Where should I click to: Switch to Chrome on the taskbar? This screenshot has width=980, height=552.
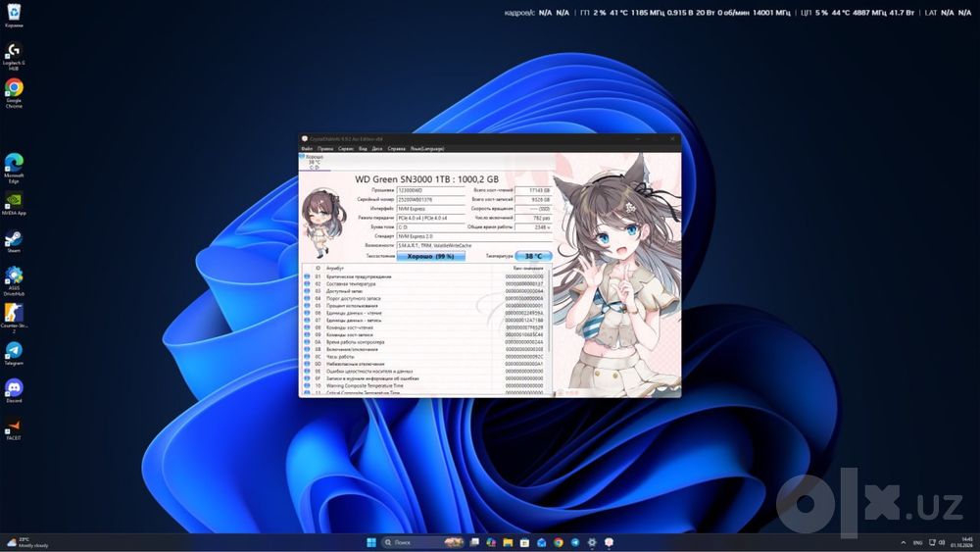pyautogui.click(x=559, y=542)
